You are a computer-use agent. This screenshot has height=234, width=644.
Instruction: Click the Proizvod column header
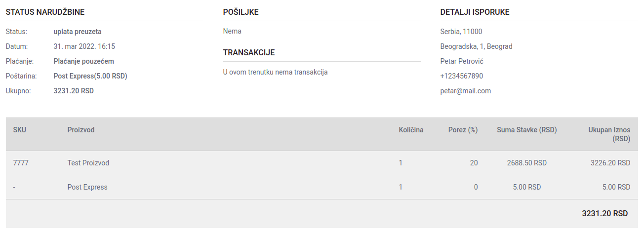81,130
